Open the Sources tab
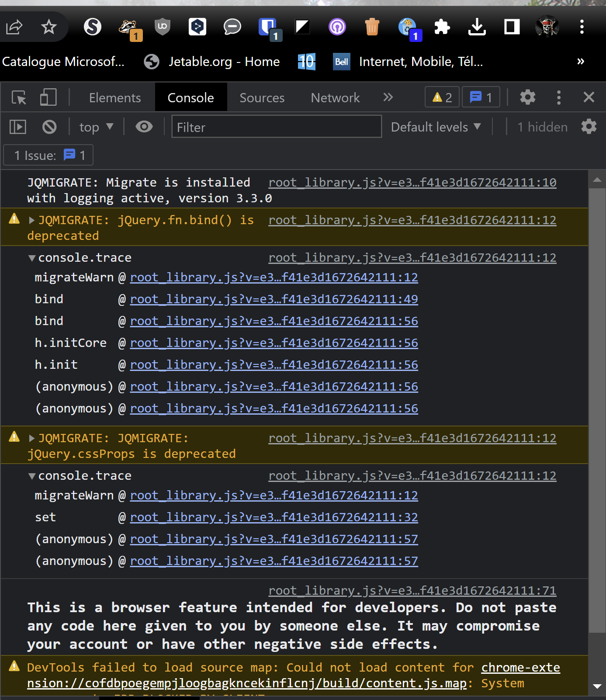The height and width of the screenshot is (700, 606). click(262, 97)
